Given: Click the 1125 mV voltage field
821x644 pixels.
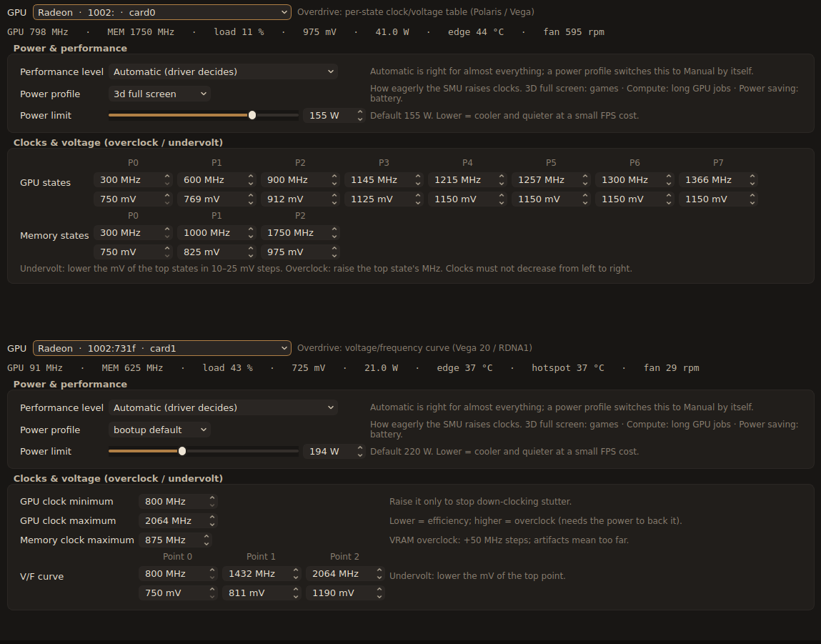Looking at the screenshot, I should (384, 199).
